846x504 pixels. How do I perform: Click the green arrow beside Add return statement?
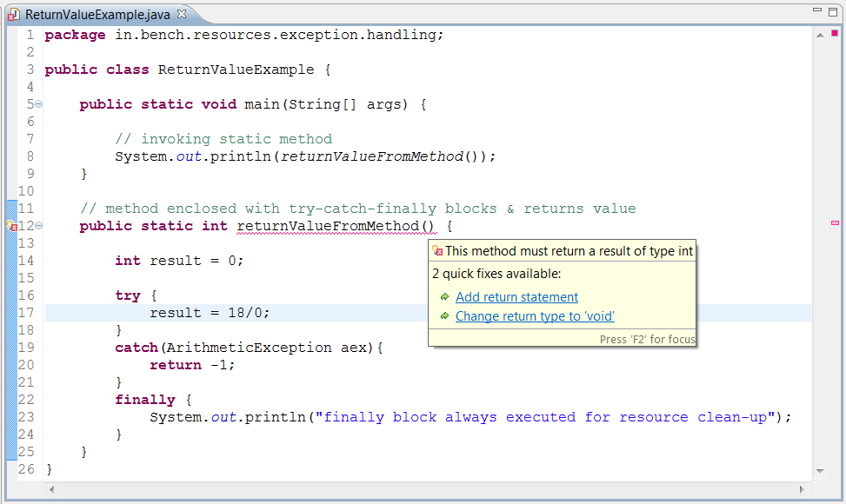(444, 297)
